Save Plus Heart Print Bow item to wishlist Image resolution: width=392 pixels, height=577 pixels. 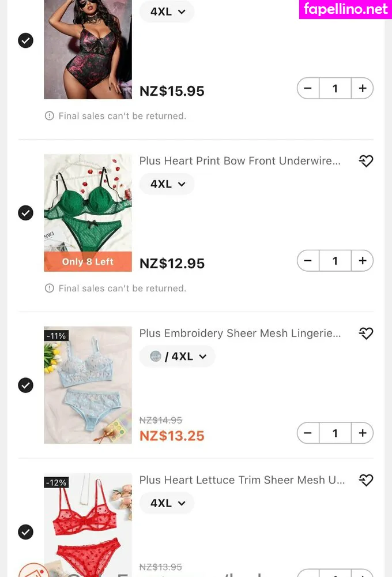(366, 161)
